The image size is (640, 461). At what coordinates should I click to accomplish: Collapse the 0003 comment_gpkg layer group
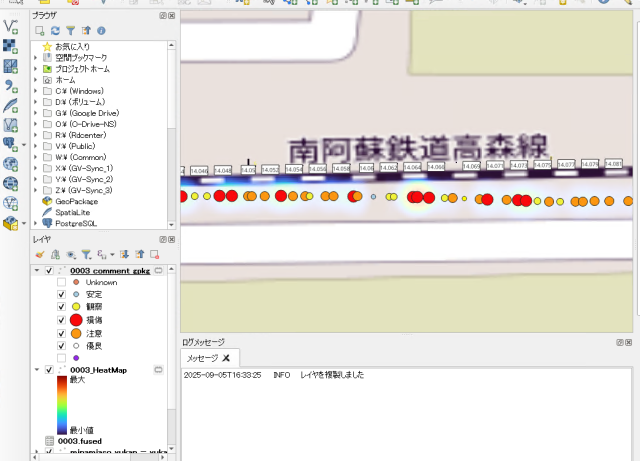[37, 271]
